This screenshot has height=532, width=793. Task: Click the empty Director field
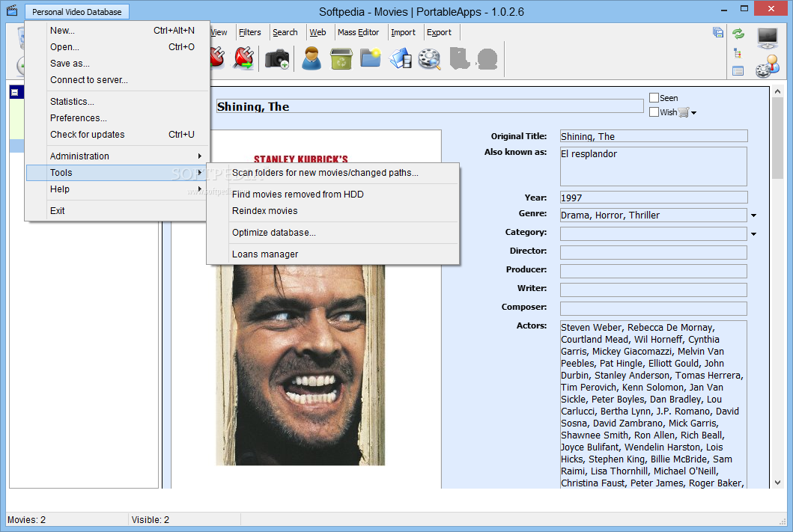pos(654,253)
